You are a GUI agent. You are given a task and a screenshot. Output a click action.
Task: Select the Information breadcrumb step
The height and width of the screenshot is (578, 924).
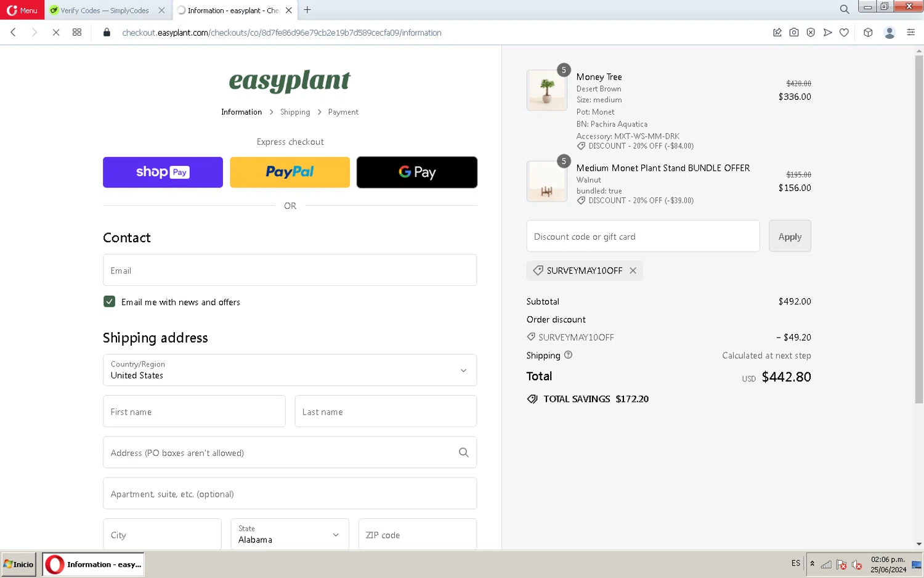(x=241, y=112)
